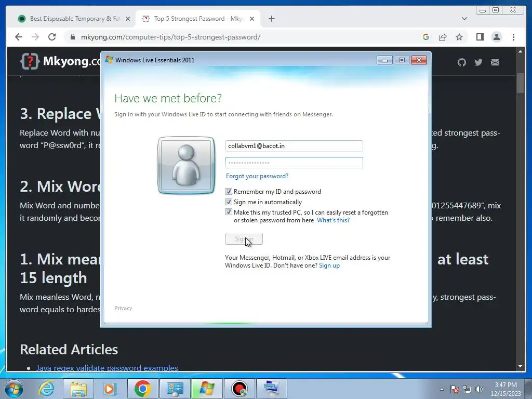
Task: Uncheck Remember my ID and password
Action: click(x=229, y=192)
